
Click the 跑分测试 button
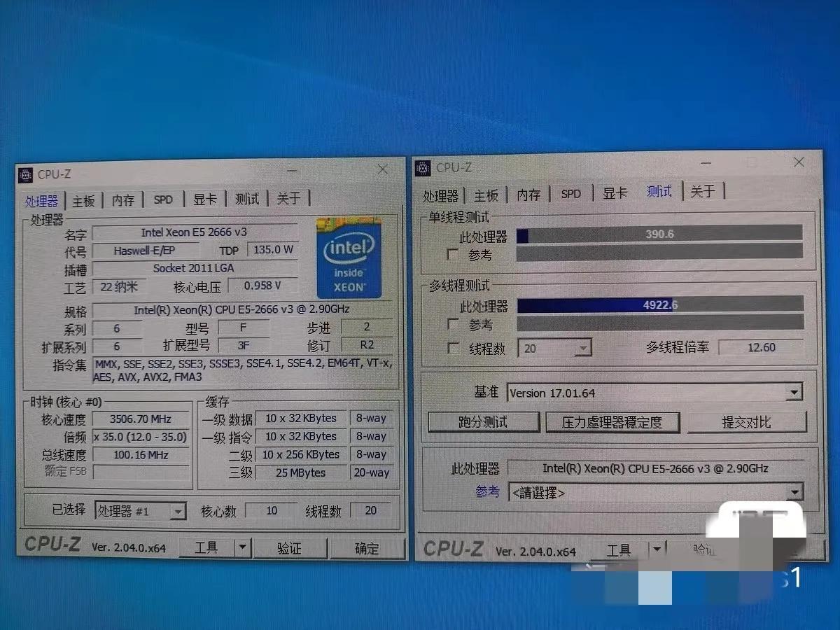tap(484, 422)
